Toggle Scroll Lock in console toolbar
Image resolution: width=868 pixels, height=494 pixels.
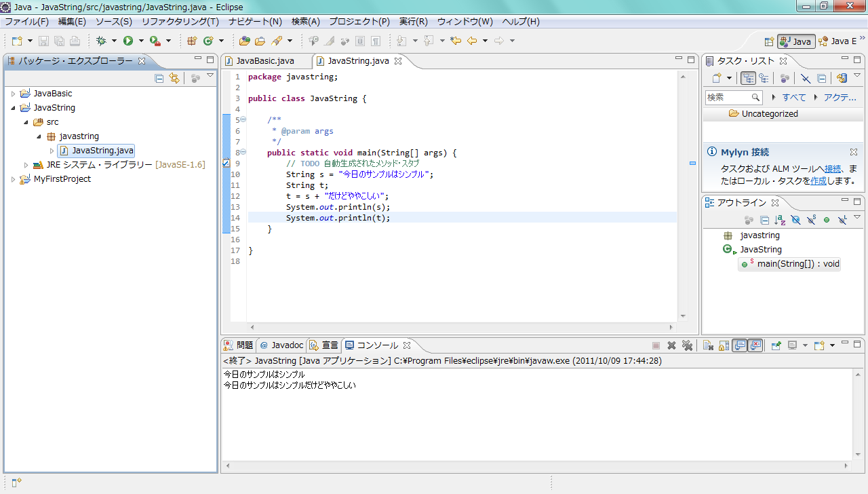[x=723, y=345]
